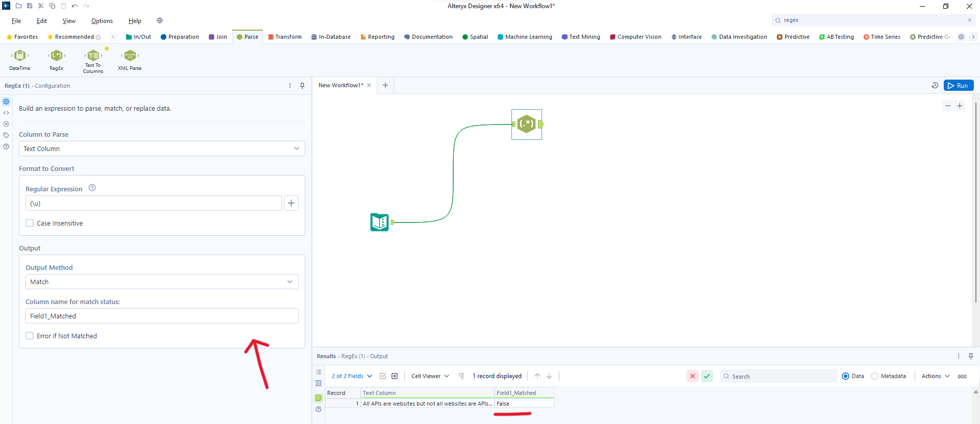The width and height of the screenshot is (980, 424).
Task: Pin the Configuration window
Action: [302, 86]
